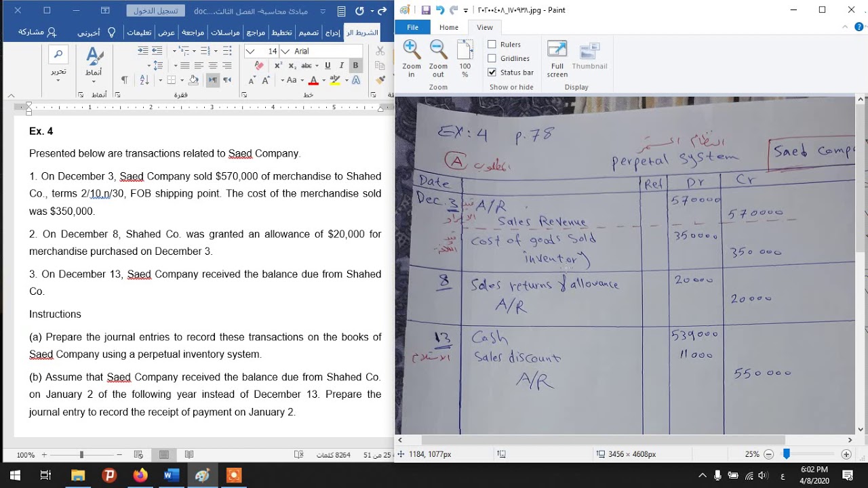This screenshot has width=868, height=488.
Task: Decrease indent in Word paragraph group
Action: coord(157,51)
